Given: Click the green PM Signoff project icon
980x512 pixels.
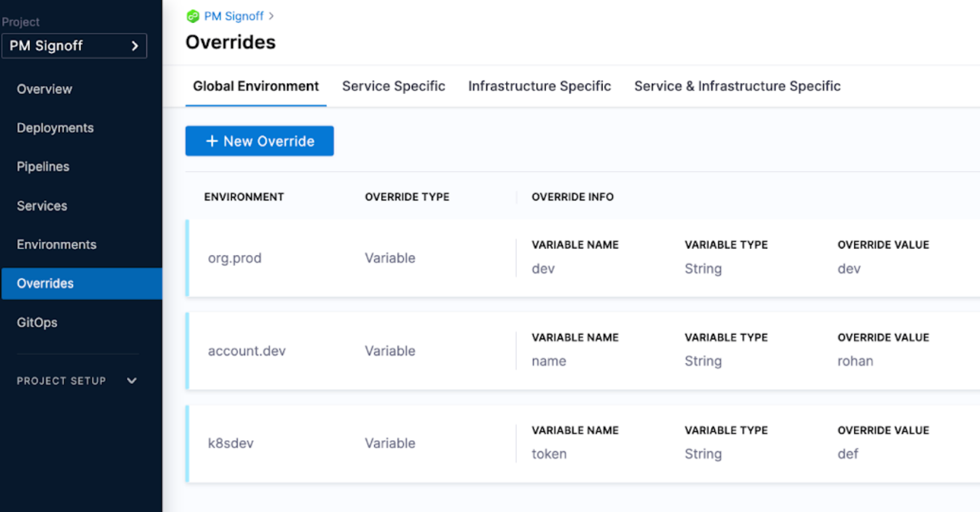Looking at the screenshot, I should (193, 16).
